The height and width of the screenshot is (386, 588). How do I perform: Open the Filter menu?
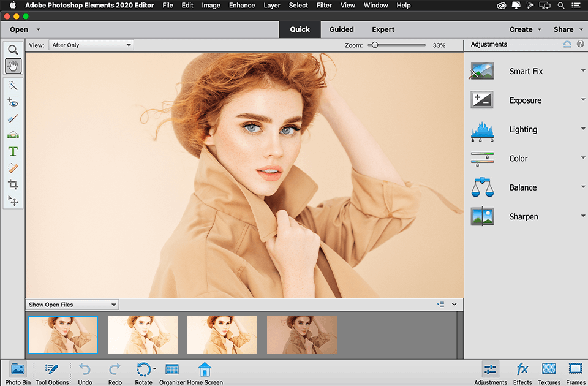324,6
